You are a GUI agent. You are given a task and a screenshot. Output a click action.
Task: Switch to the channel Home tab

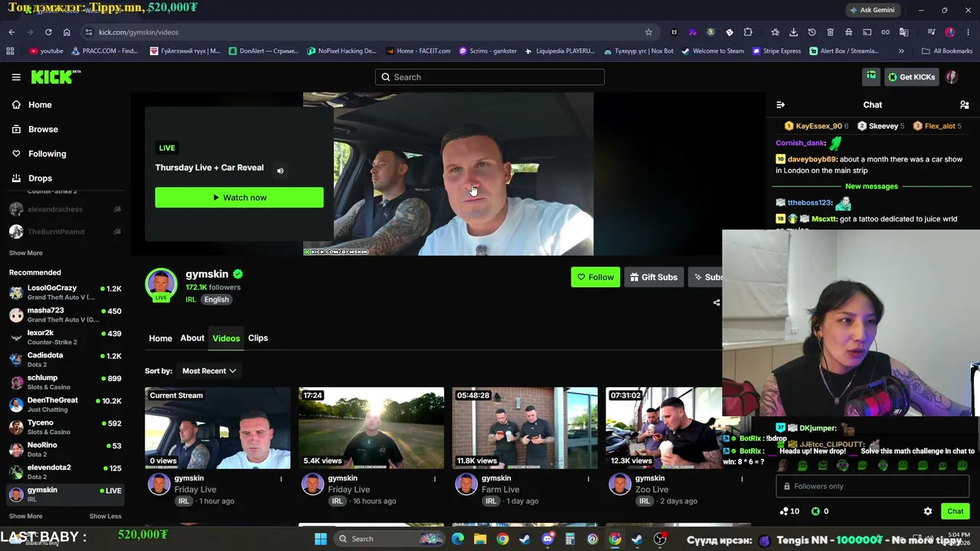tap(160, 338)
